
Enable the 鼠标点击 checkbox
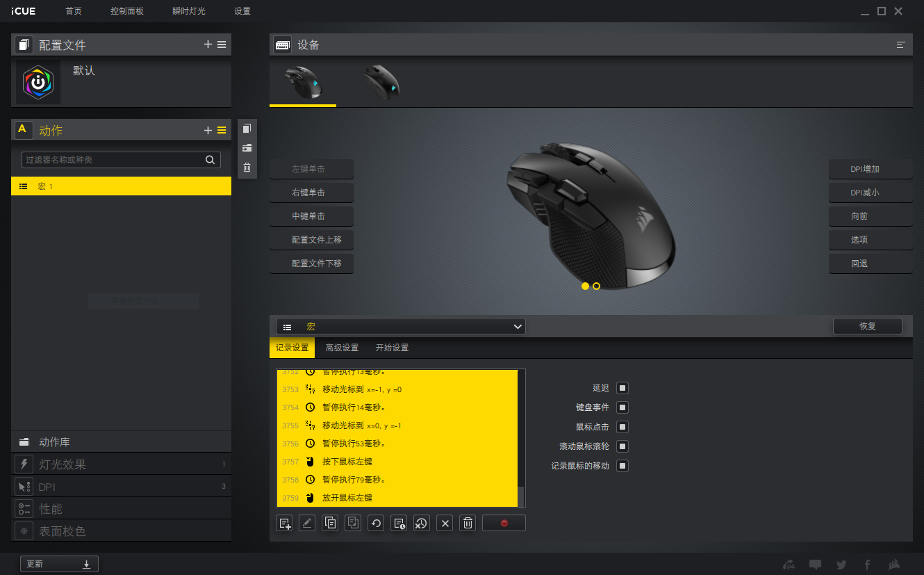click(622, 427)
